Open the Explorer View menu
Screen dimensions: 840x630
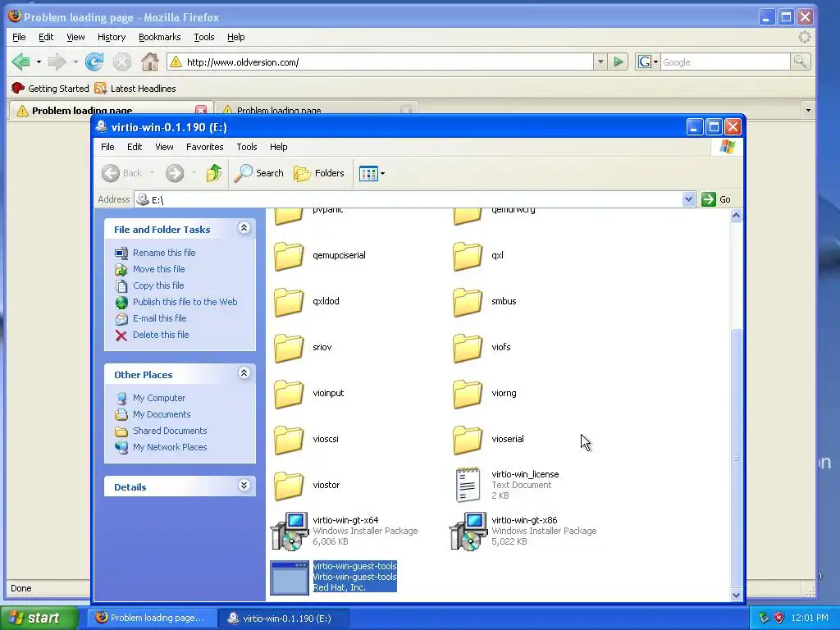[164, 147]
